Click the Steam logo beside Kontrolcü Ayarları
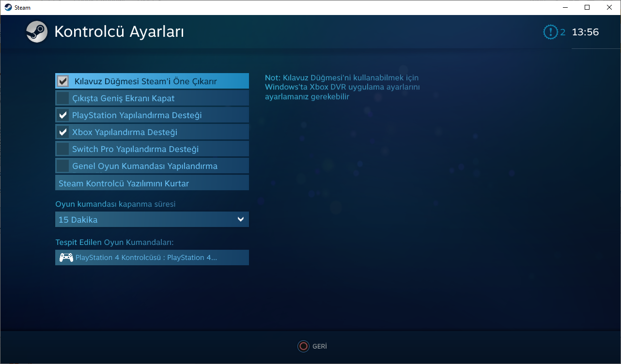This screenshot has width=621, height=364. tap(37, 32)
